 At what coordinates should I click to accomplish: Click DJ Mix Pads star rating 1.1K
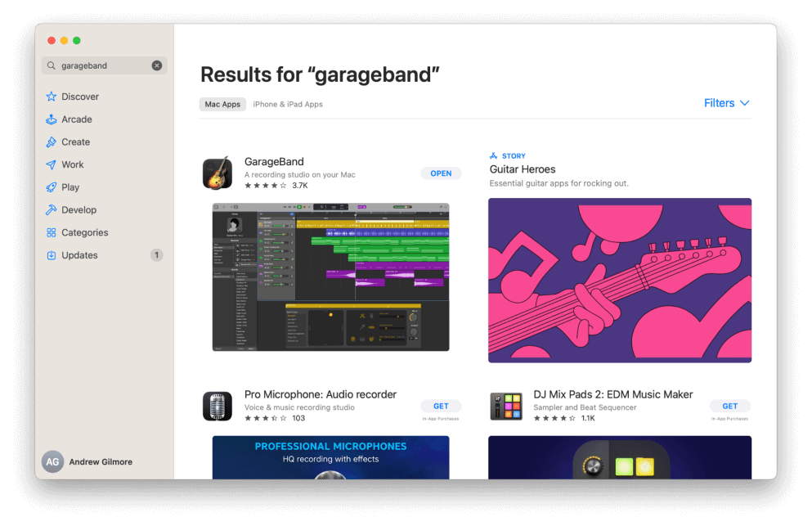point(564,418)
